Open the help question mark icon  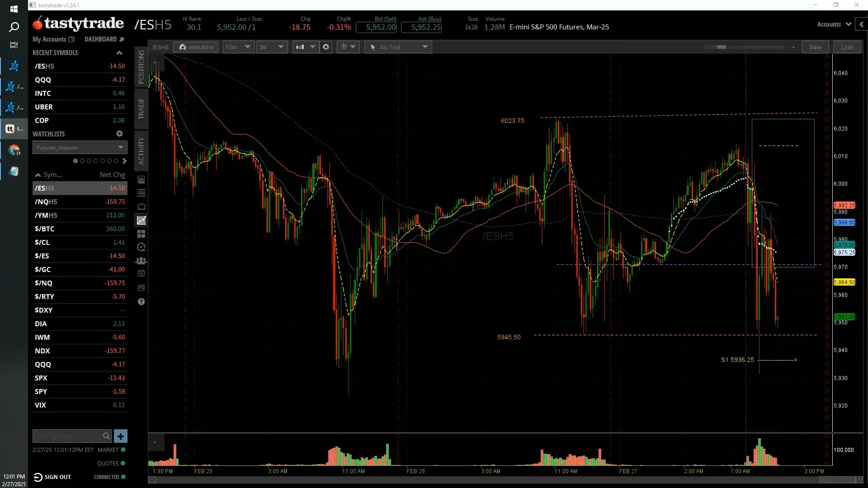point(141,302)
